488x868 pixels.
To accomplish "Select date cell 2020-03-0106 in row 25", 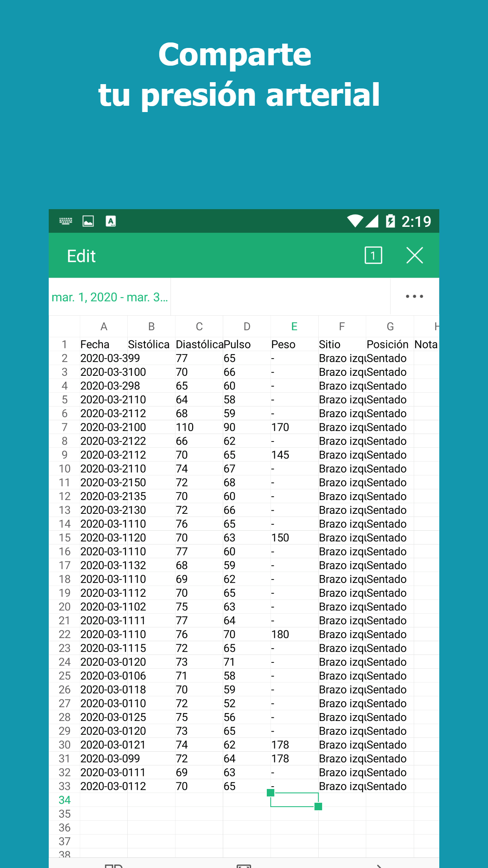I will pyautogui.click(x=104, y=676).
